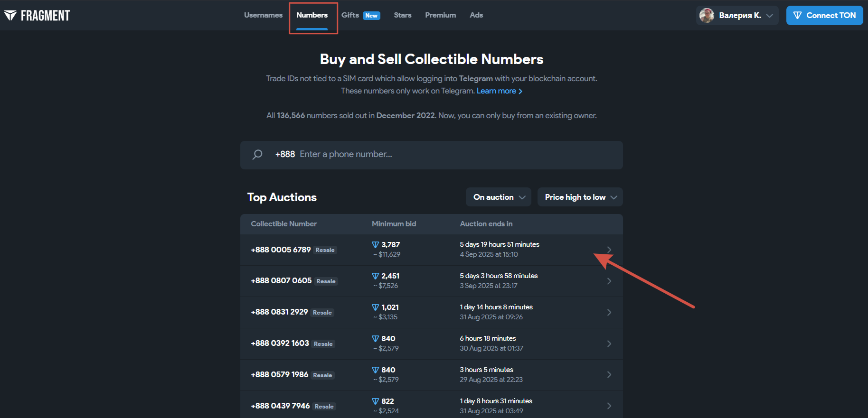Click '3 hours 5 minutes'
Screen dimensions: 868x418
click(x=486, y=370)
